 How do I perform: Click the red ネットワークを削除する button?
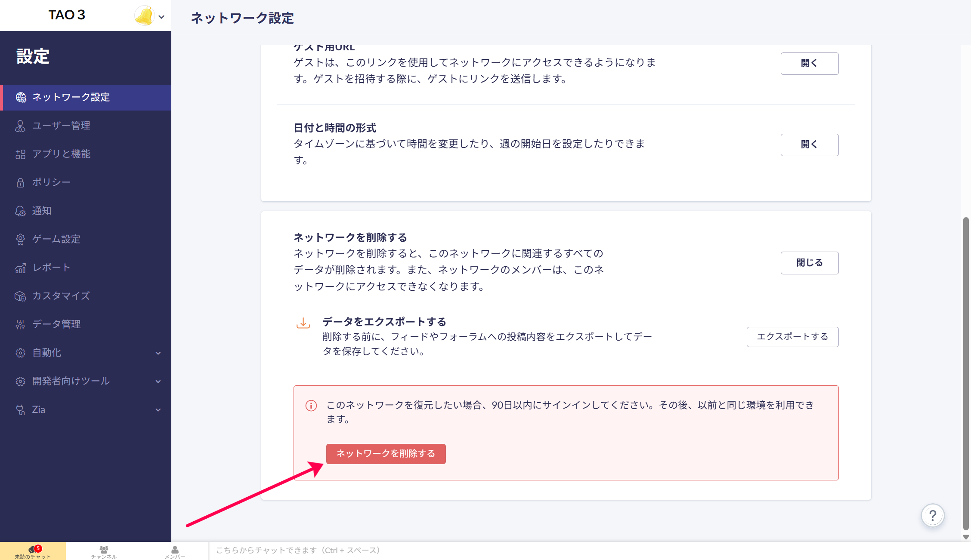click(386, 454)
